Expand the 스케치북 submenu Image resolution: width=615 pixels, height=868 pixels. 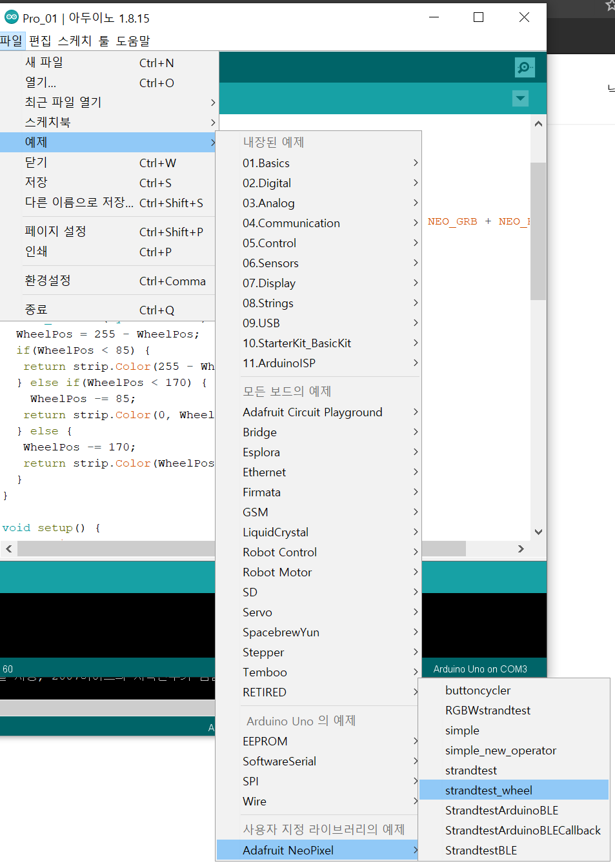(108, 122)
